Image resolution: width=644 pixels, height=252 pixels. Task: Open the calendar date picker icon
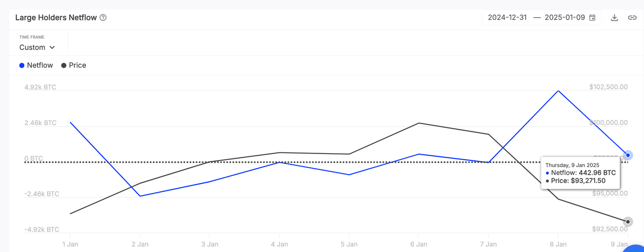[592, 18]
